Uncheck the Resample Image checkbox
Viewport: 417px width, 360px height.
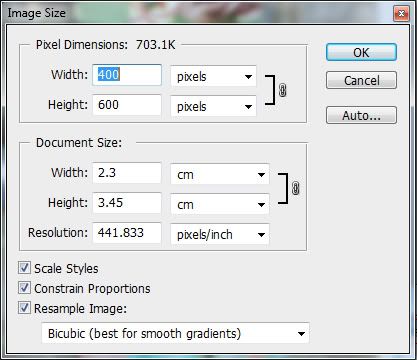pyautogui.click(x=24, y=308)
